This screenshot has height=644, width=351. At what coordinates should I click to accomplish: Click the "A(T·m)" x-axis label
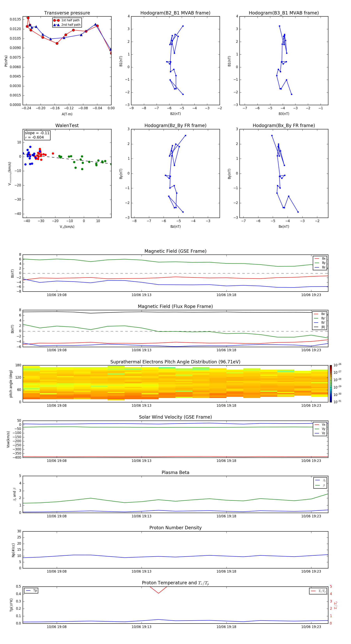coord(67,114)
